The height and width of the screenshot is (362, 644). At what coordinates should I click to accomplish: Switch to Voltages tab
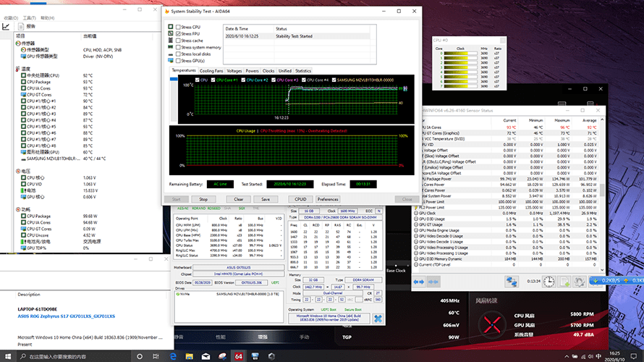click(234, 71)
